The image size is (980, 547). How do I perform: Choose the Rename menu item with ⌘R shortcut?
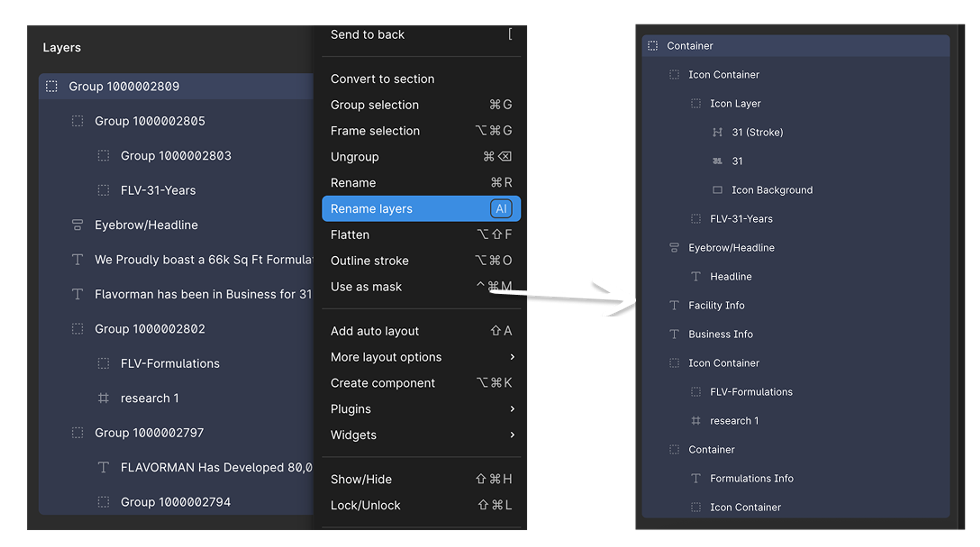pos(421,183)
